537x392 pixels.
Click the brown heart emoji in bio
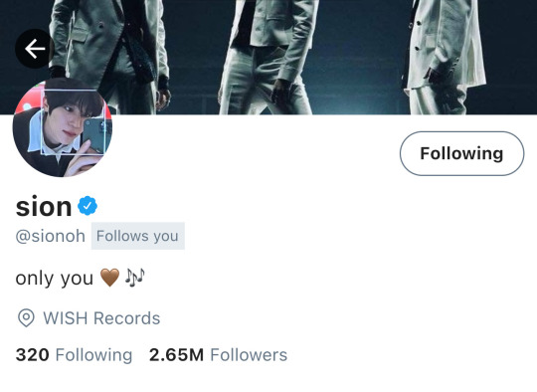tap(109, 278)
